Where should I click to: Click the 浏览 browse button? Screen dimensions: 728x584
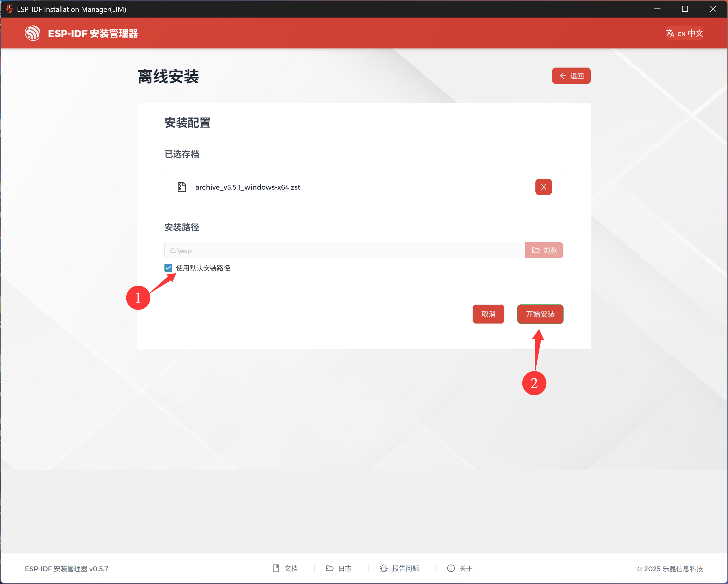click(544, 250)
